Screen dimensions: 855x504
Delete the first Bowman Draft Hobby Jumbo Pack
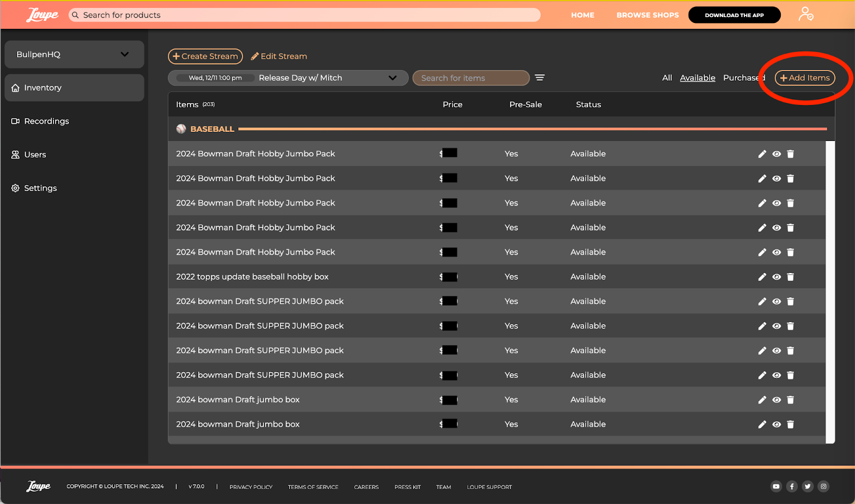point(790,154)
